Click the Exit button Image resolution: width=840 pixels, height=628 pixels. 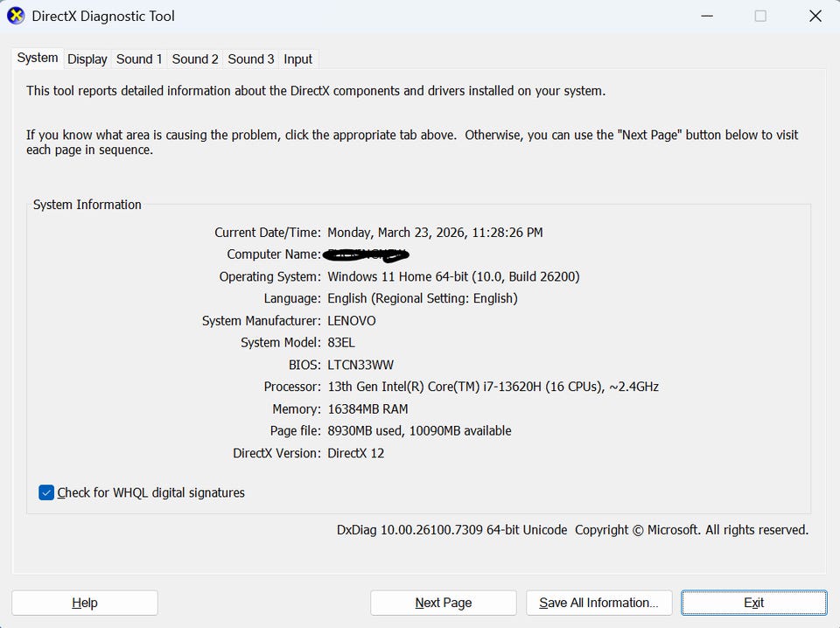753,603
